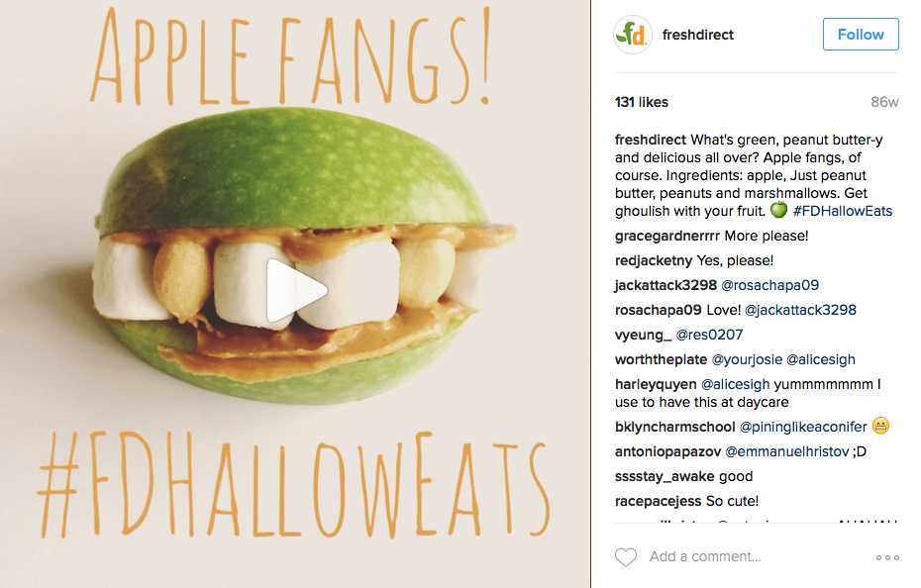Visit harleyquyen's profile
Viewport: 921px width, 588px height.
click(656, 384)
